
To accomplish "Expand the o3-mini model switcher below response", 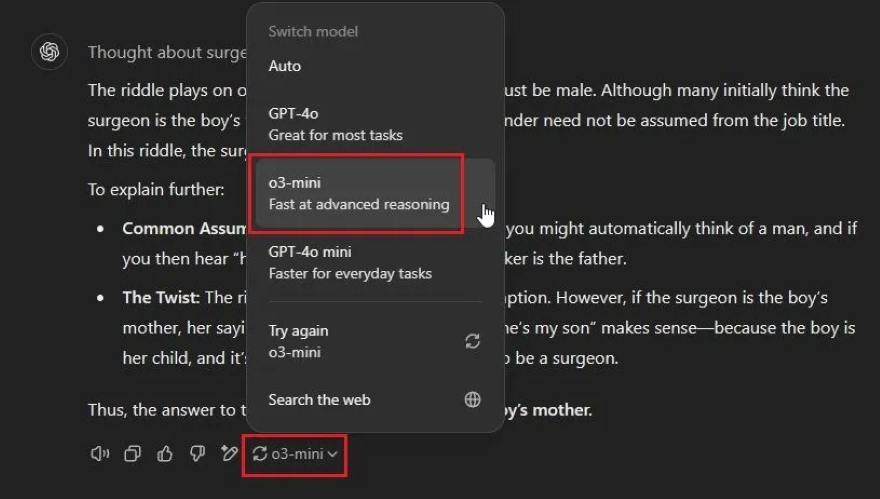I will coord(296,454).
